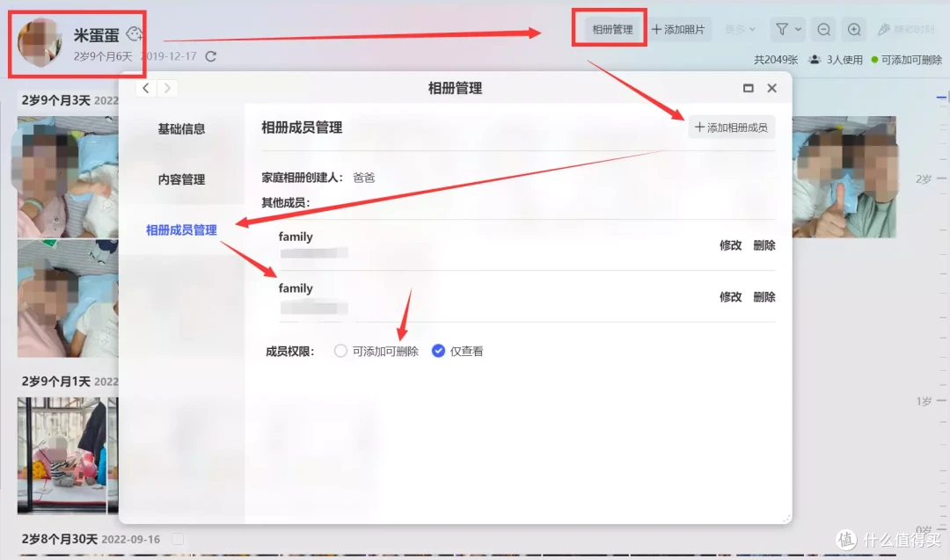950x560 pixels.
Task: Click 共2049张 photo count
Action: tap(776, 59)
